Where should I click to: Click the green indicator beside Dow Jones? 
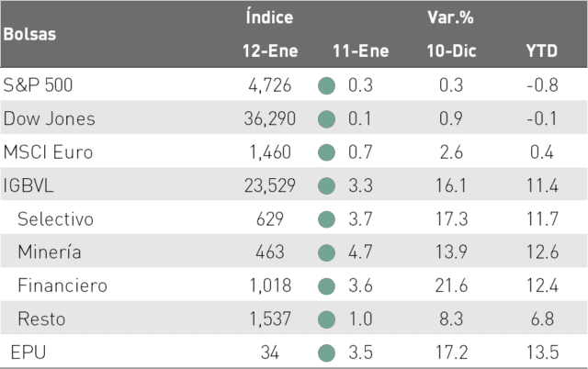tap(326, 119)
